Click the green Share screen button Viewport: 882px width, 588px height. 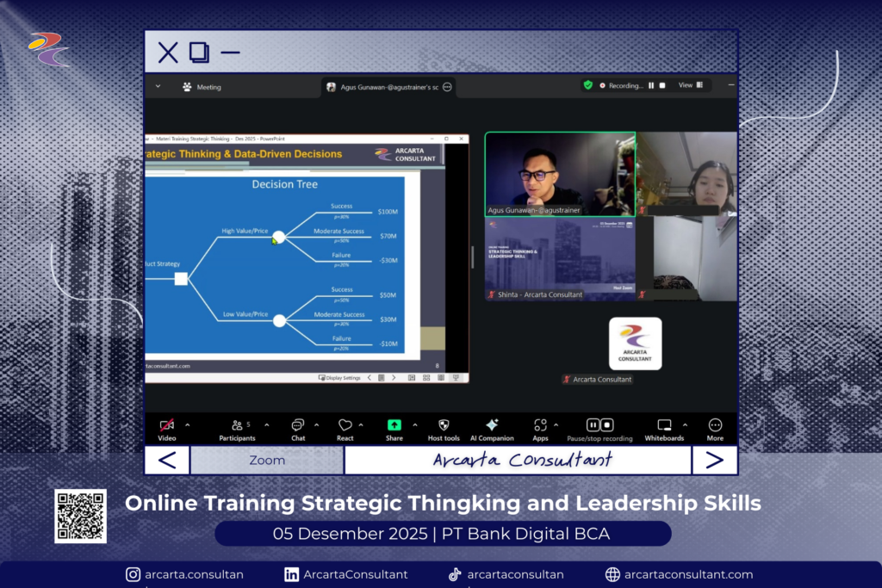[x=394, y=426]
